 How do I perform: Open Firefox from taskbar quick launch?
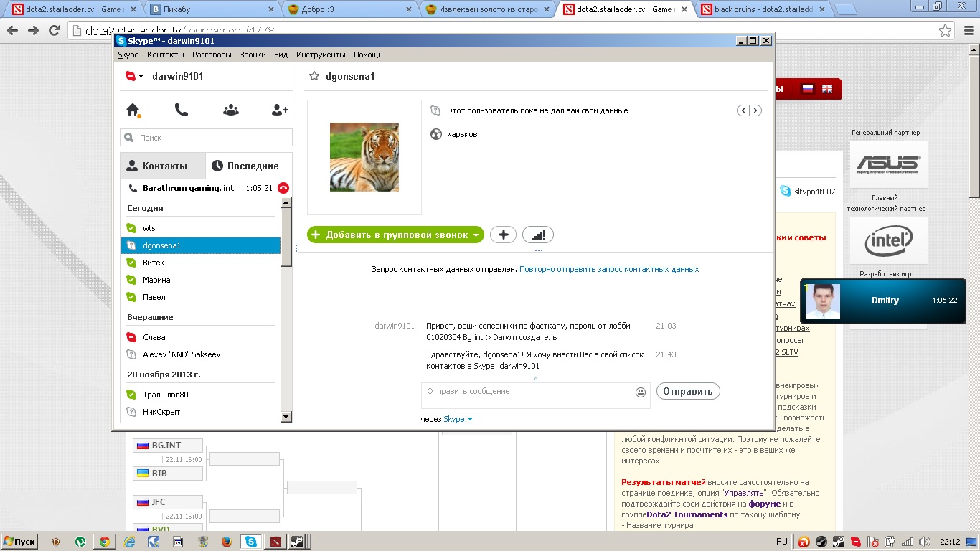[x=227, y=542]
